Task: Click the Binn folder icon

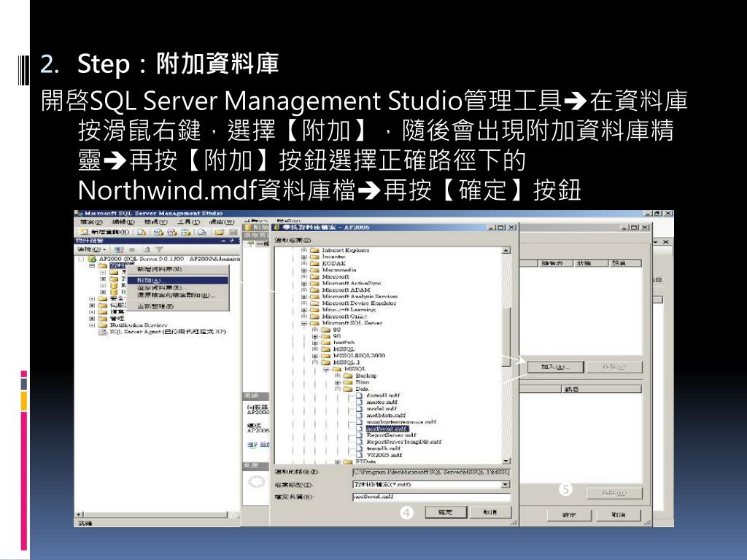Action: (x=348, y=382)
